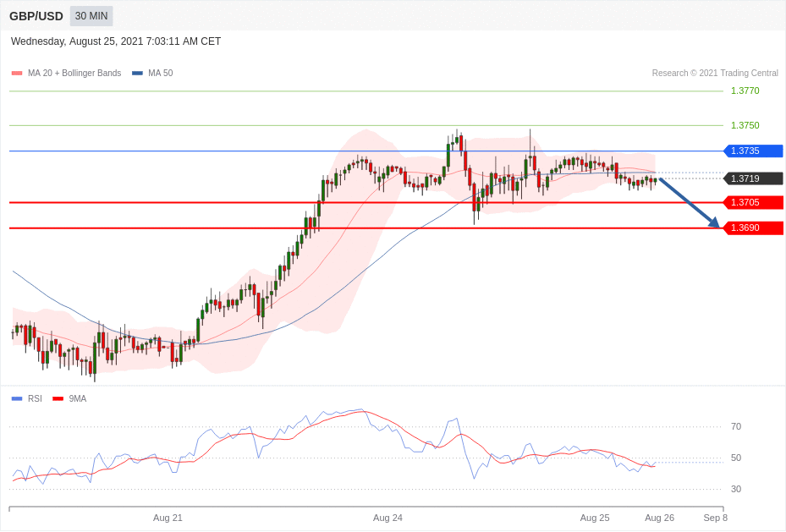Click the red 1.3690 support price tag
Image resolution: width=786 pixels, height=532 pixels.
tap(753, 228)
